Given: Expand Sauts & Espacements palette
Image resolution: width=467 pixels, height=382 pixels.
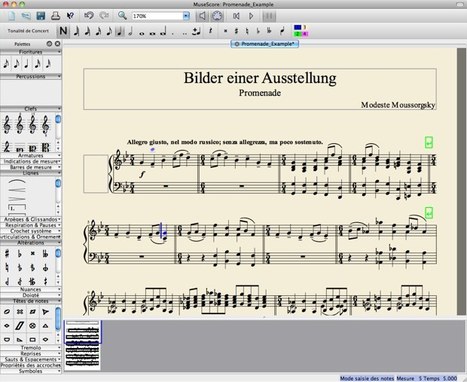Looking at the screenshot, I should click(31, 359).
